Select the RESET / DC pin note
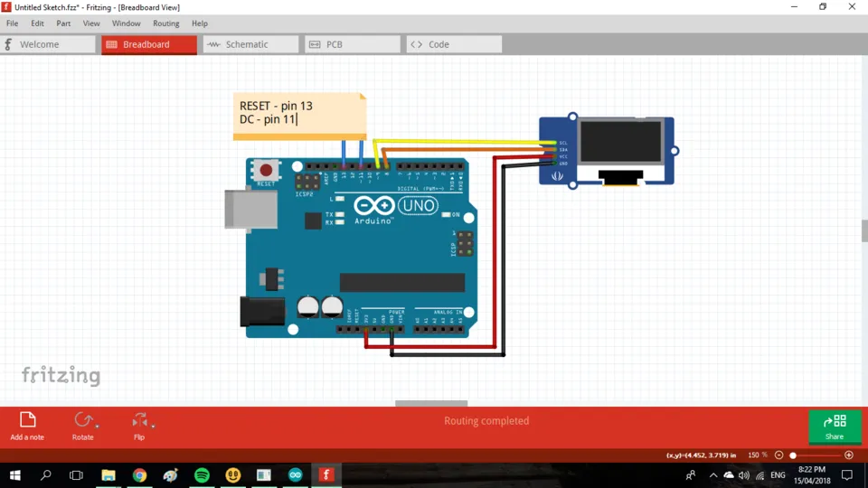 (x=299, y=117)
